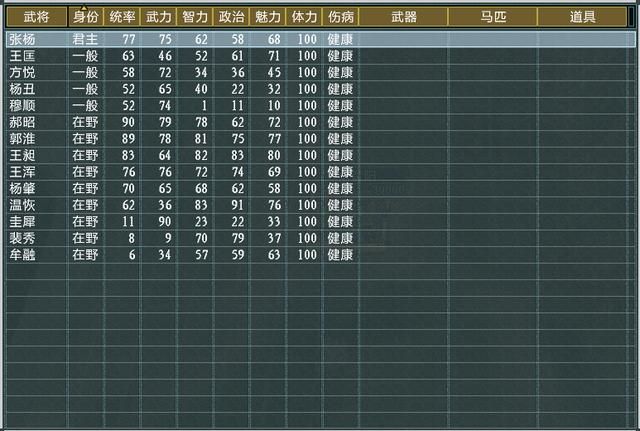
Task: Click 温恢's 政治 value 91
Action: 238,205
